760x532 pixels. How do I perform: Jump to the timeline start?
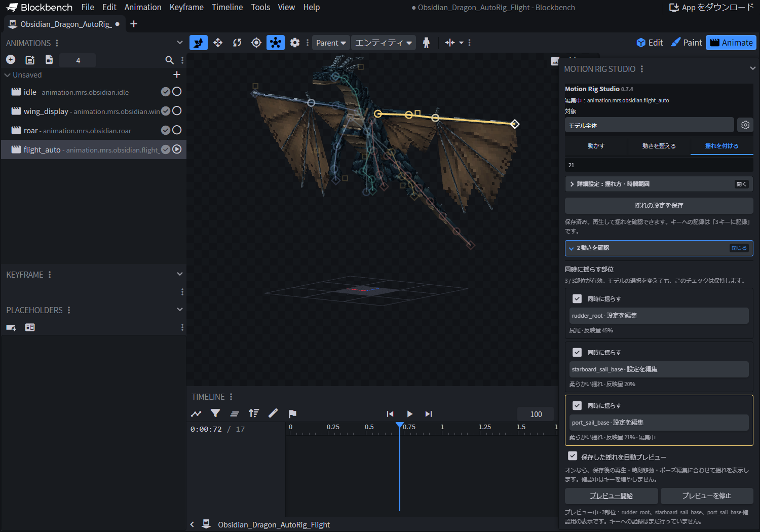click(390, 414)
